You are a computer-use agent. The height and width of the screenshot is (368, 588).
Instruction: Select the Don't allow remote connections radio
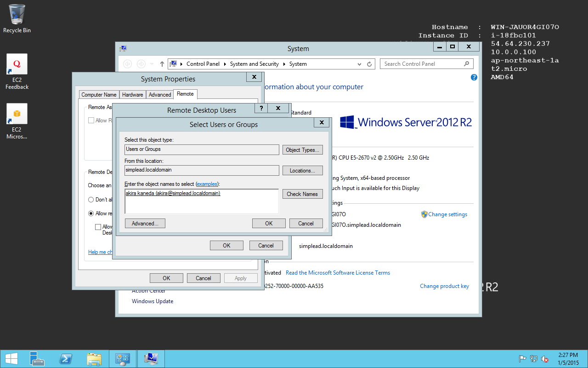[91, 200]
